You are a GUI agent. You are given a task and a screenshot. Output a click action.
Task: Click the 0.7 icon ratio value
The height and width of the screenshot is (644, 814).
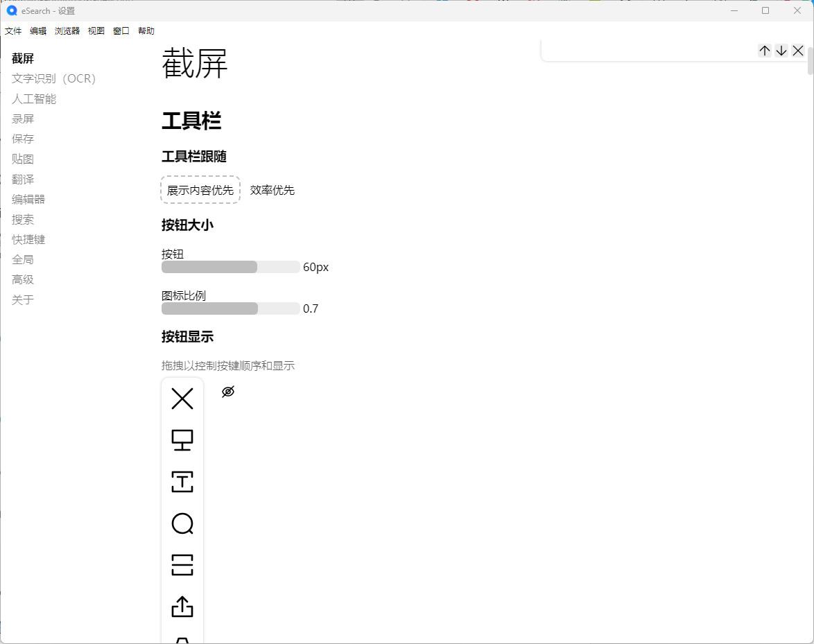(311, 308)
